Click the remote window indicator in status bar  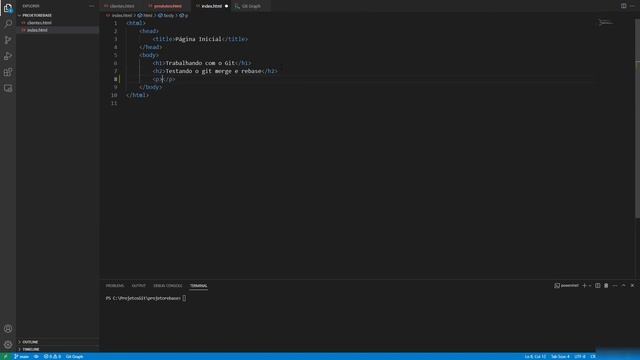pos(5,356)
